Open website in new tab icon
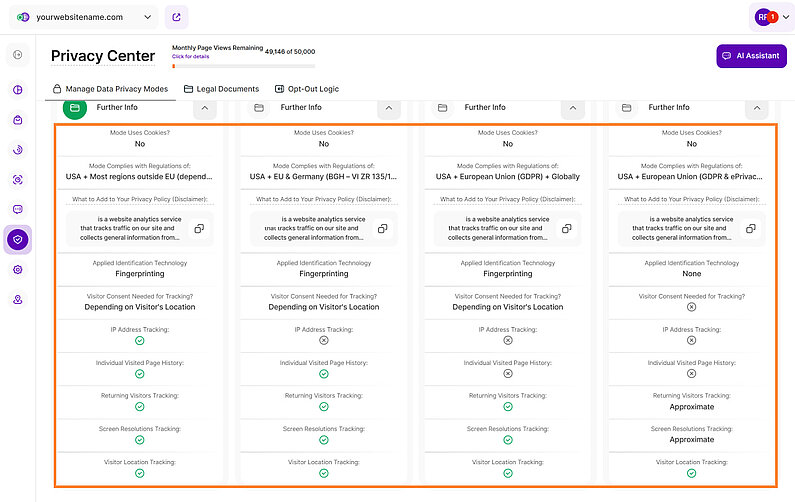795x502 pixels. coord(176,17)
